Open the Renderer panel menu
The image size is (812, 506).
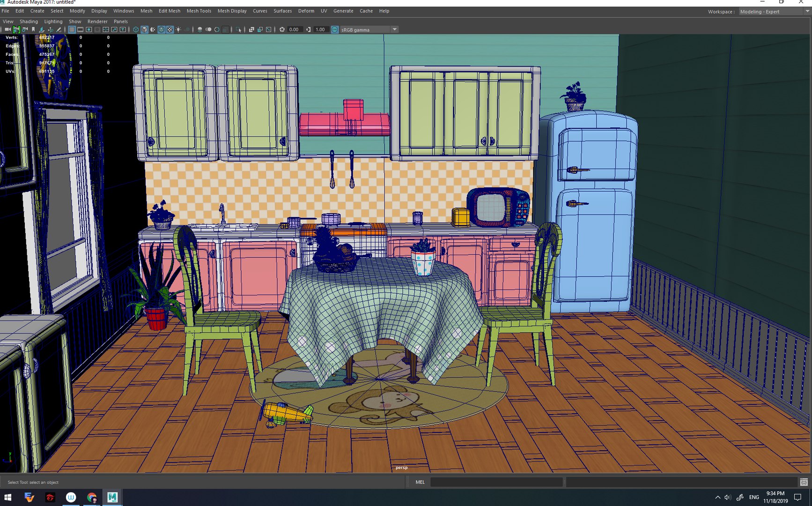click(x=97, y=22)
